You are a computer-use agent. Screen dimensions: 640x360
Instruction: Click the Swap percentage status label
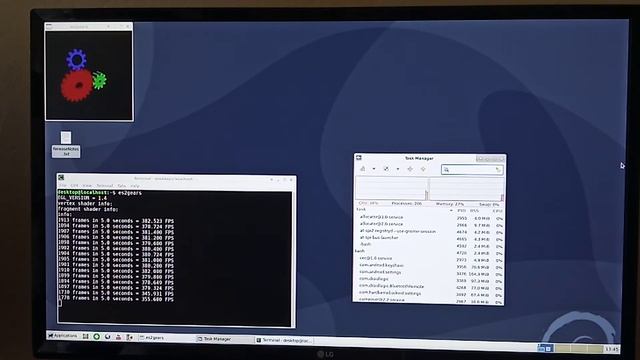(489, 204)
